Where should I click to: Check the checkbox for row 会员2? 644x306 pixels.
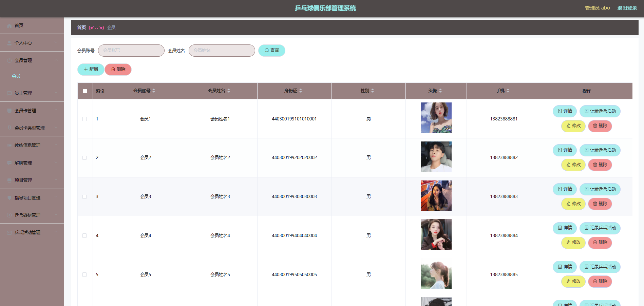pos(84,158)
